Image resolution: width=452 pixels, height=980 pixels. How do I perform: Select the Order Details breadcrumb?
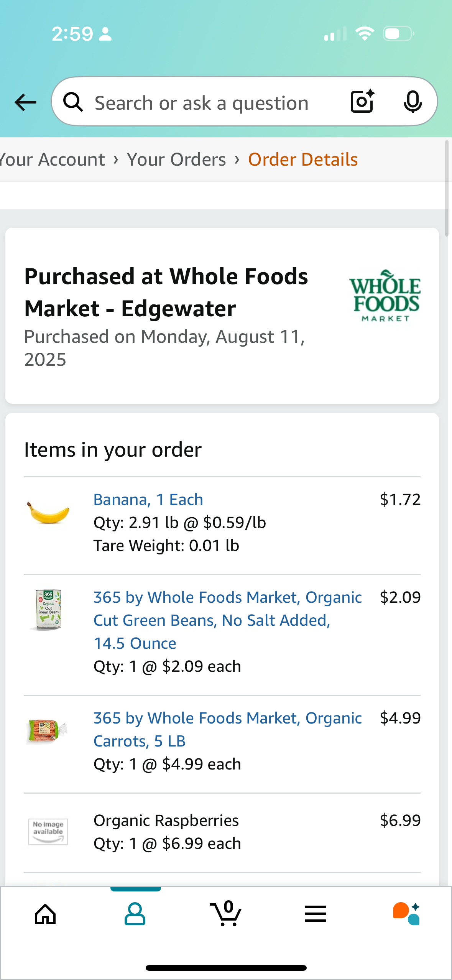click(x=303, y=159)
